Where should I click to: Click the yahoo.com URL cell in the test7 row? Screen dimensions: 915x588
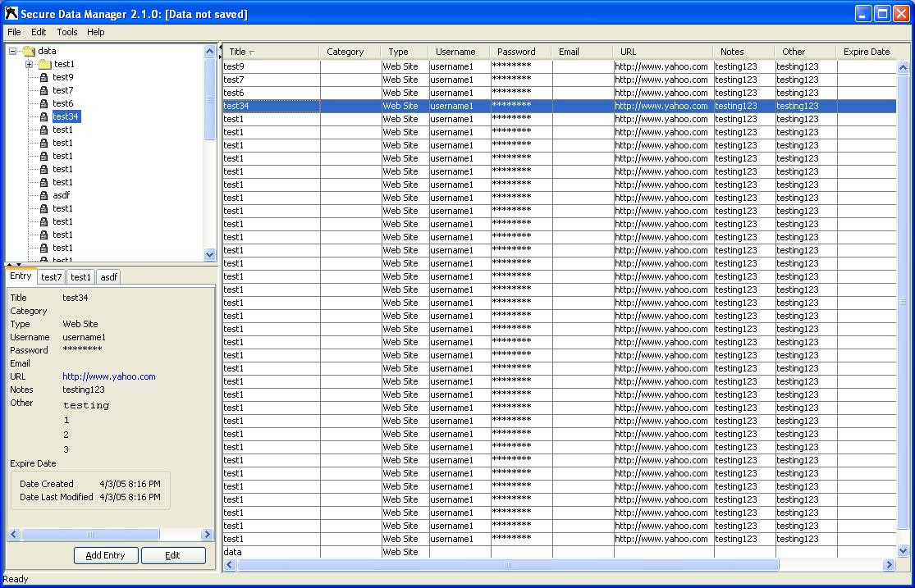pos(664,80)
